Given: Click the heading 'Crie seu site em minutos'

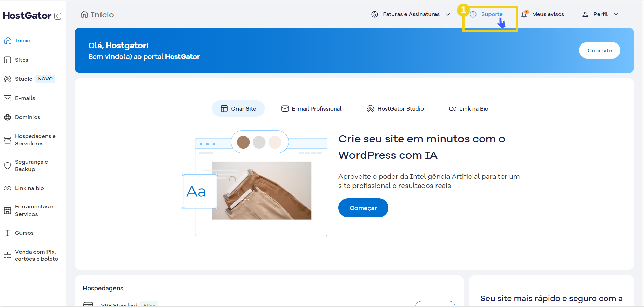Looking at the screenshot, I should pos(422,147).
